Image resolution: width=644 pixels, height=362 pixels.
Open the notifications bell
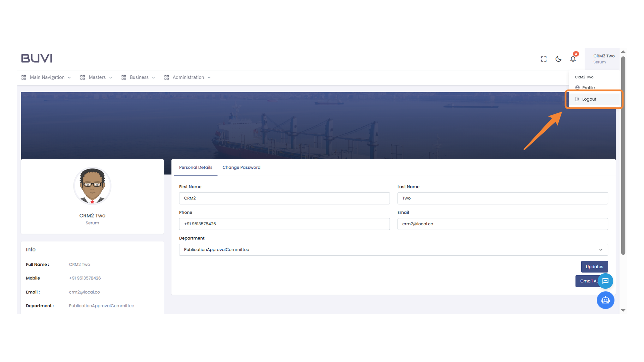pyautogui.click(x=573, y=59)
